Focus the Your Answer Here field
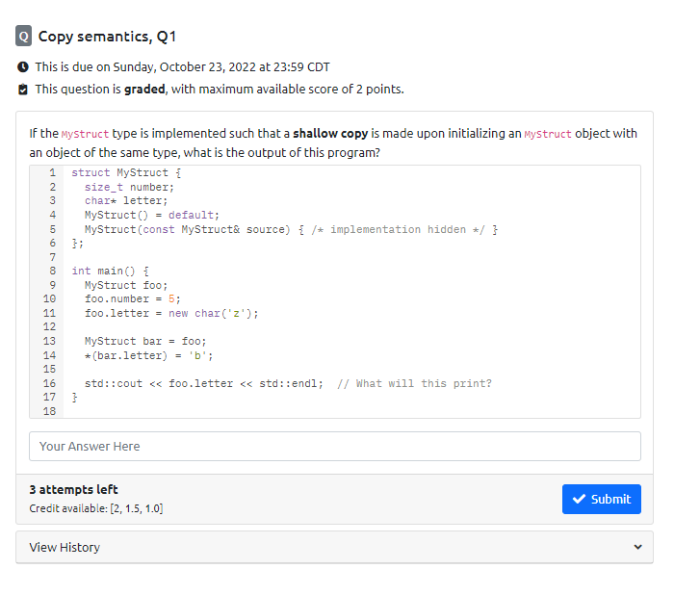 [x=335, y=447]
